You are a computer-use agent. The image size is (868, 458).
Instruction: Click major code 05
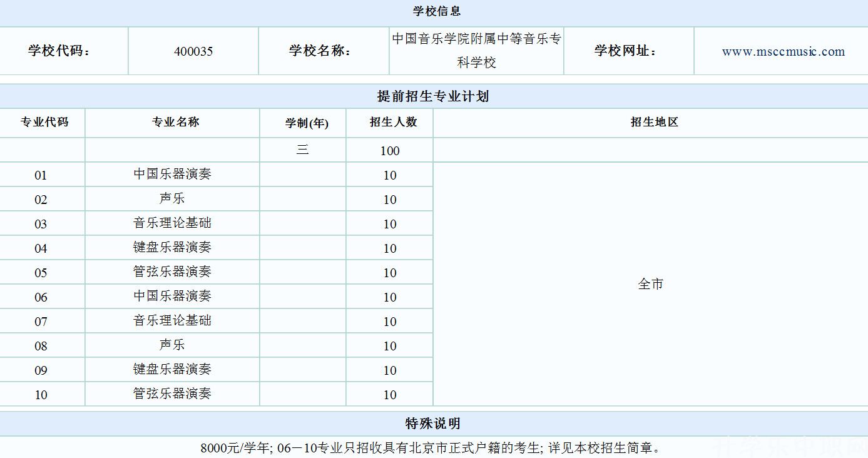[x=41, y=273]
